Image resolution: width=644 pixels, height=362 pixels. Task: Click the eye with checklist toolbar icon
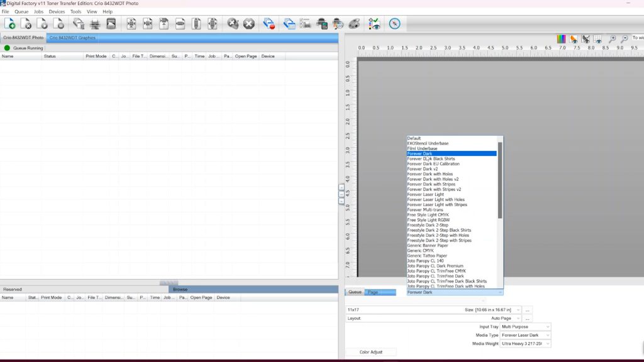374,24
